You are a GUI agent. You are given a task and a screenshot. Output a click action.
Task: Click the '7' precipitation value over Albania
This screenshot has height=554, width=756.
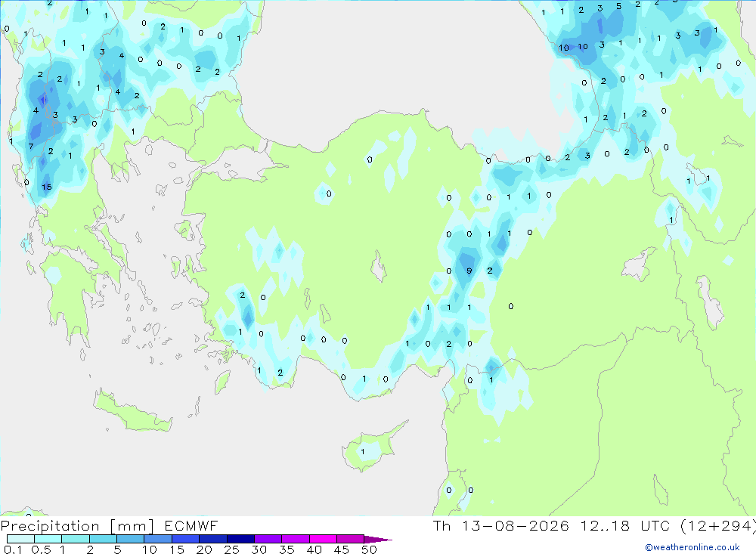tap(31, 146)
